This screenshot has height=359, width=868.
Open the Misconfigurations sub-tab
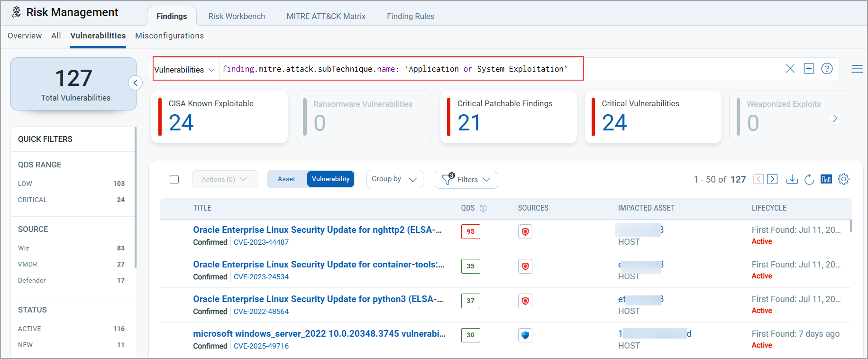(169, 36)
